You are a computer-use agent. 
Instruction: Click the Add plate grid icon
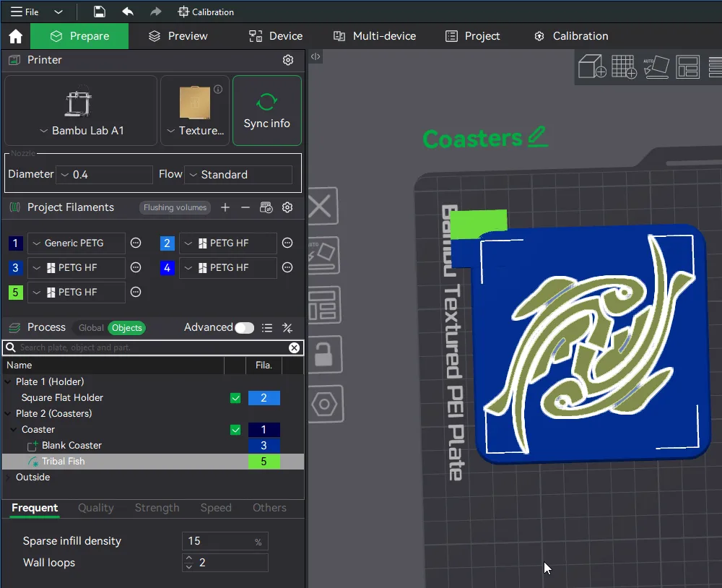(624, 66)
